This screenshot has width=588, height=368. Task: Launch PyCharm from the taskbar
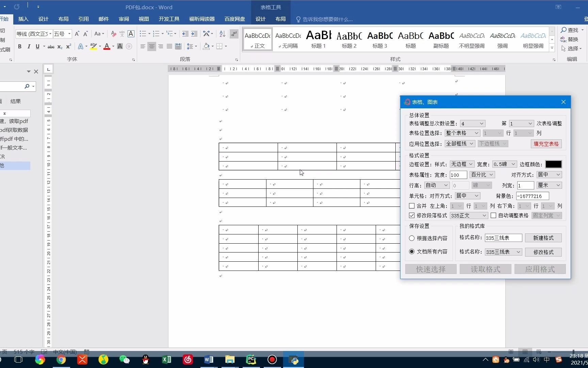click(x=251, y=360)
